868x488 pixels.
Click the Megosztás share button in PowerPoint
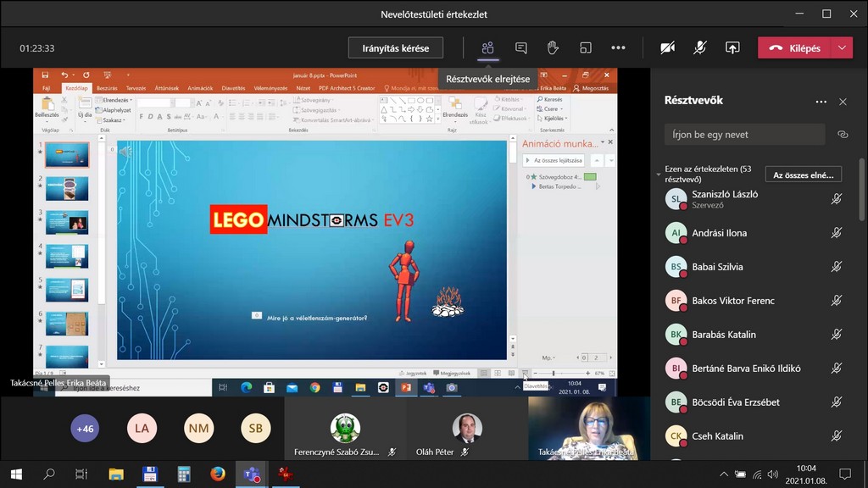pos(591,88)
